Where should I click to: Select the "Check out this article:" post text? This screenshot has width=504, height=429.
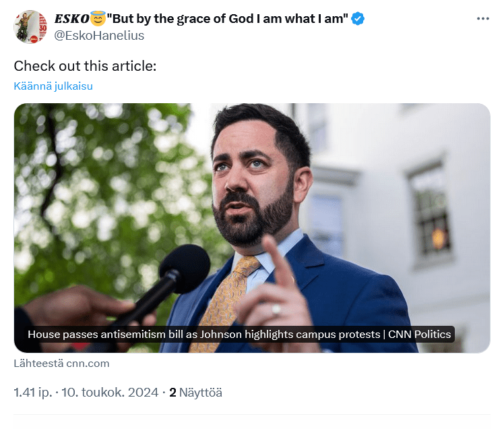(x=85, y=66)
